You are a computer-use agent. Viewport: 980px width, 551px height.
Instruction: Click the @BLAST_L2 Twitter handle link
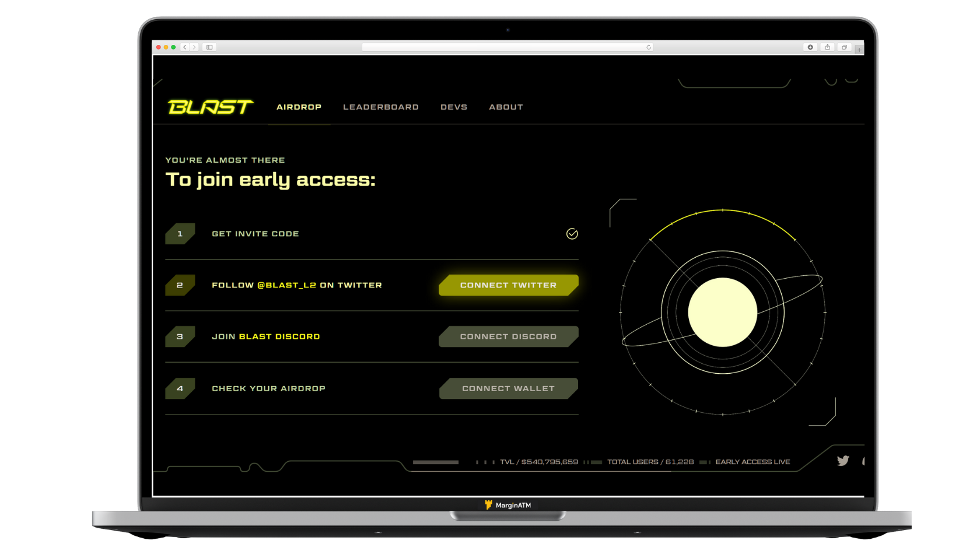(x=287, y=285)
